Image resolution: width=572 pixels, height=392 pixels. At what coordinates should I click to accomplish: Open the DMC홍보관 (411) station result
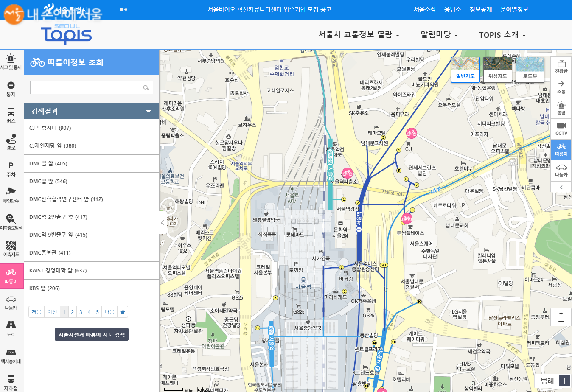(x=50, y=253)
